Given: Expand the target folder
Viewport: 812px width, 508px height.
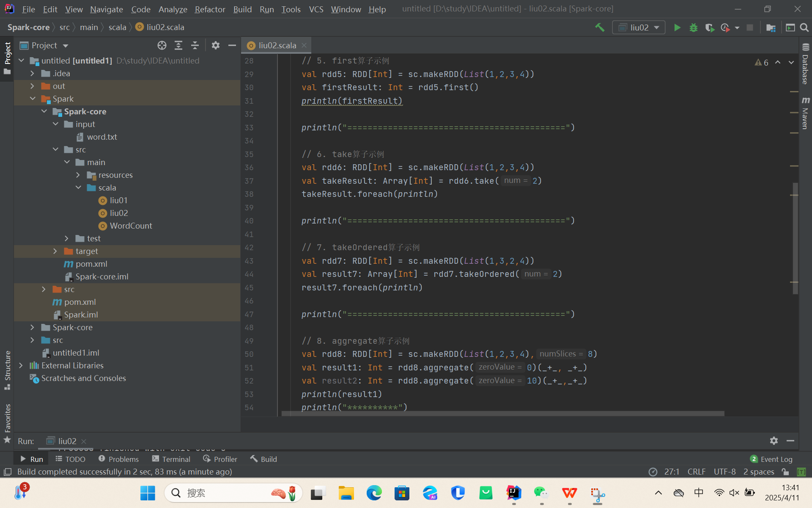Looking at the screenshot, I should click(55, 251).
